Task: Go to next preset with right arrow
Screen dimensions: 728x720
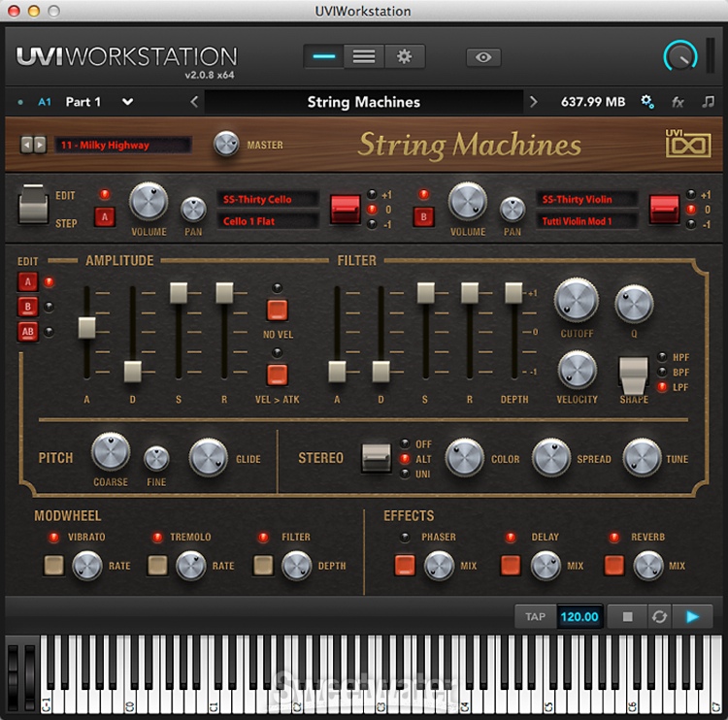Action: point(534,102)
